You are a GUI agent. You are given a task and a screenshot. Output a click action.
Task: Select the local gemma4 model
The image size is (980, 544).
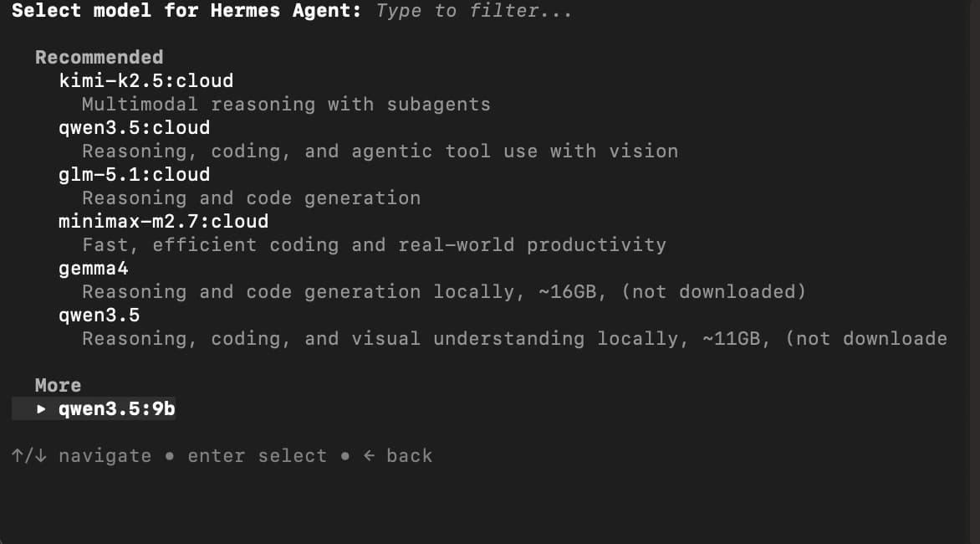coord(93,268)
